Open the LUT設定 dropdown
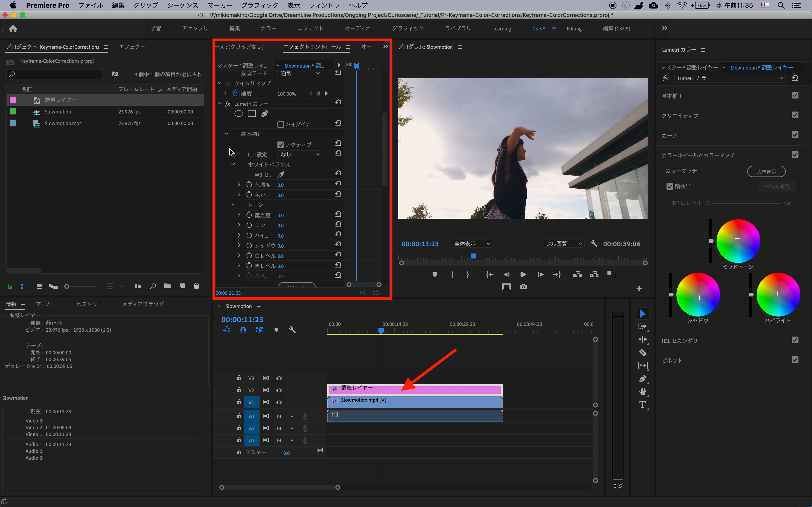The image size is (812, 507). pos(300,154)
